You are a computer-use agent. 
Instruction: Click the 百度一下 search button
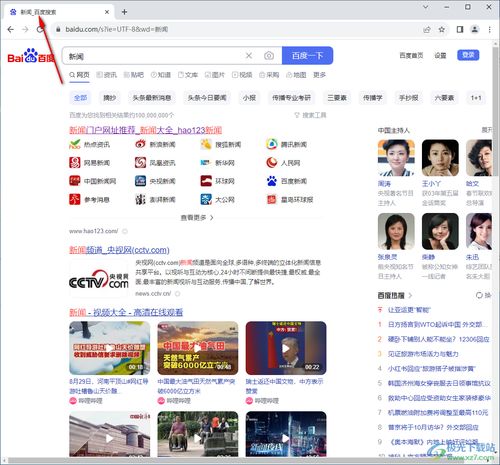tap(307, 56)
